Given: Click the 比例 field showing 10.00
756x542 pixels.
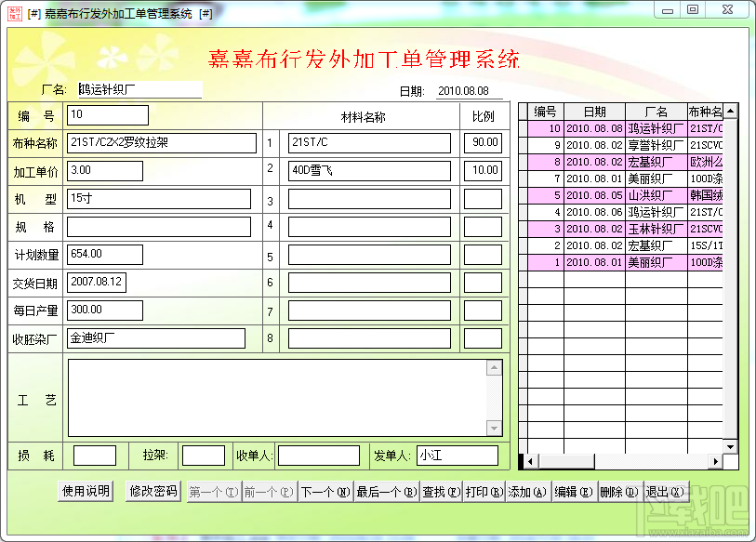Looking at the screenshot, I should point(483,171).
